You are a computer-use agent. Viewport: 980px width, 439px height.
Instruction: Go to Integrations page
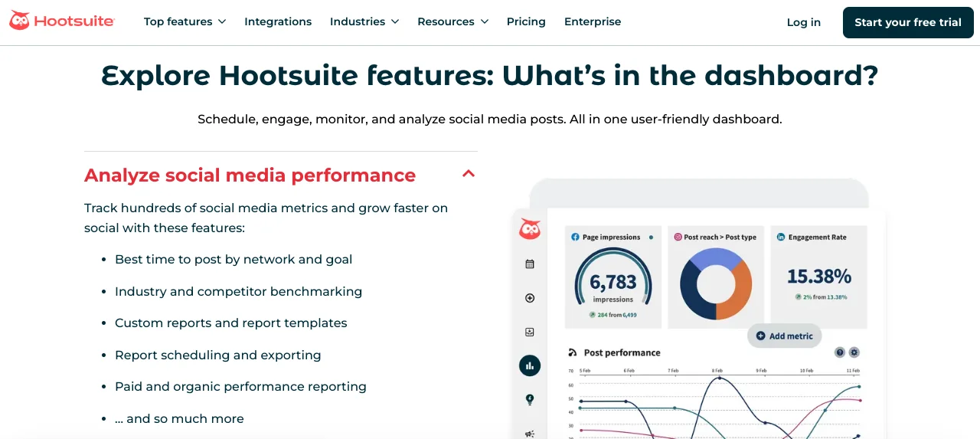coord(278,21)
